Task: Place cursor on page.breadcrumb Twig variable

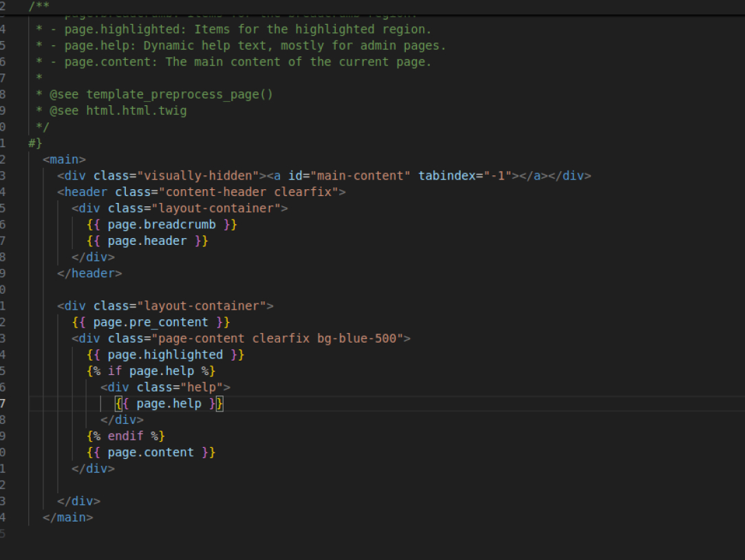Action: tap(162, 224)
